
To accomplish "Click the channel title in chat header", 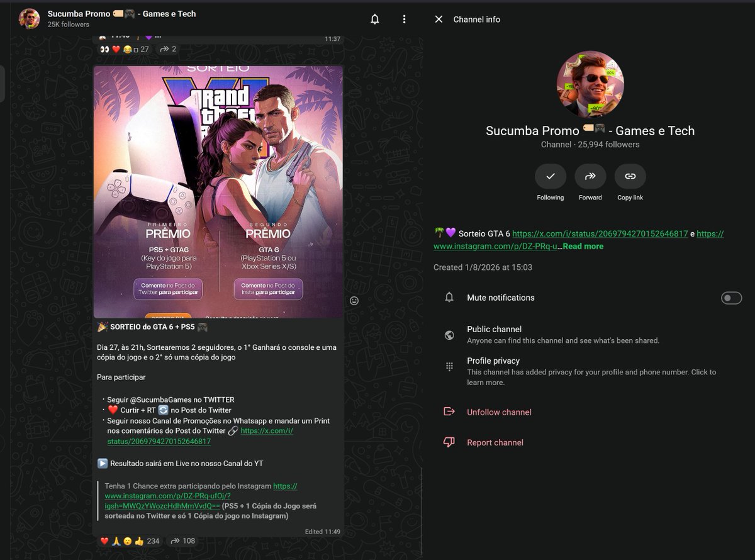I will [122, 13].
